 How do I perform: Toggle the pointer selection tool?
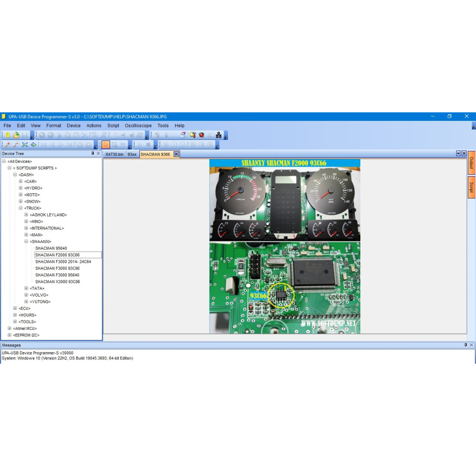click(106, 145)
